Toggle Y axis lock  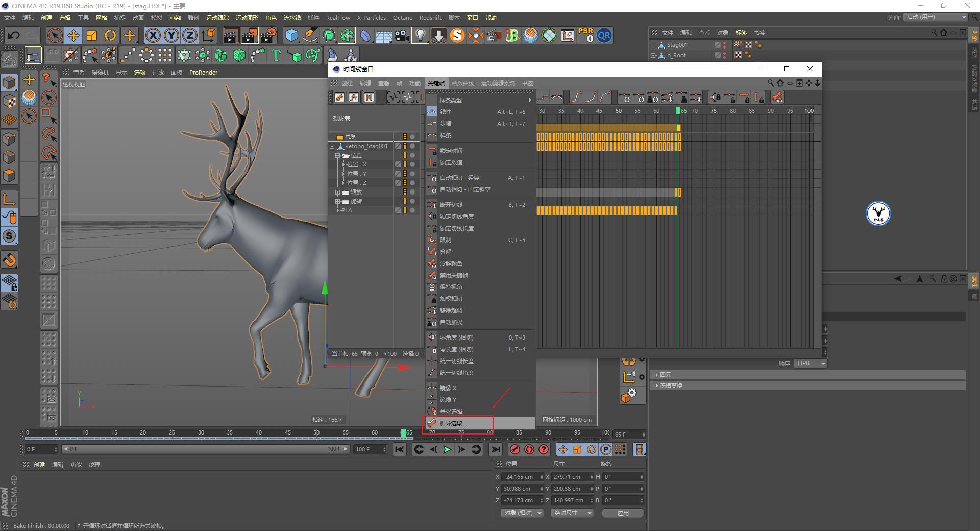tap(171, 35)
